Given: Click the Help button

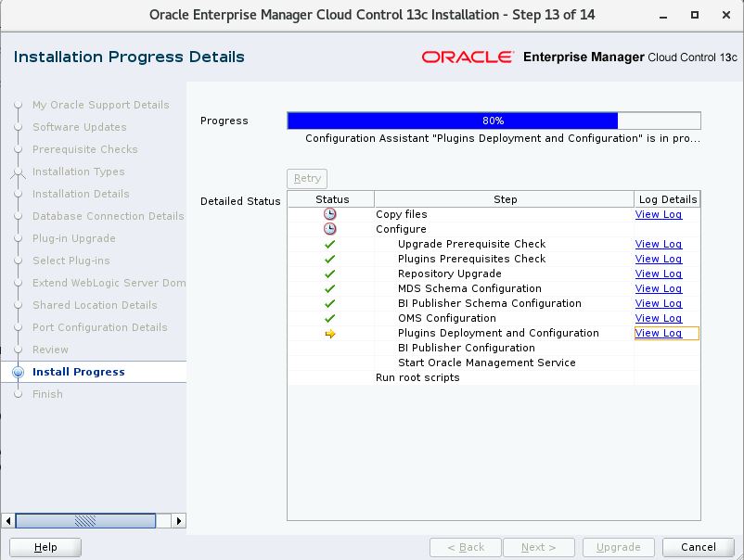Looking at the screenshot, I should pos(45,547).
